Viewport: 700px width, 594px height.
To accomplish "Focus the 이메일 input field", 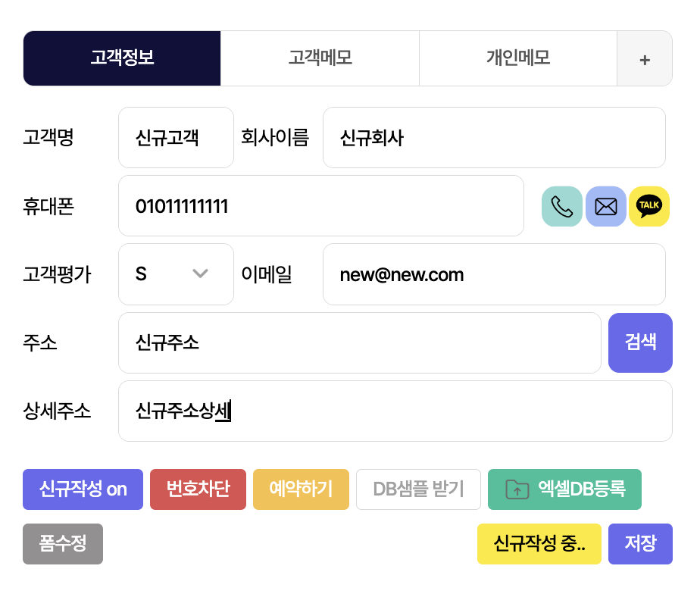I will point(494,274).
